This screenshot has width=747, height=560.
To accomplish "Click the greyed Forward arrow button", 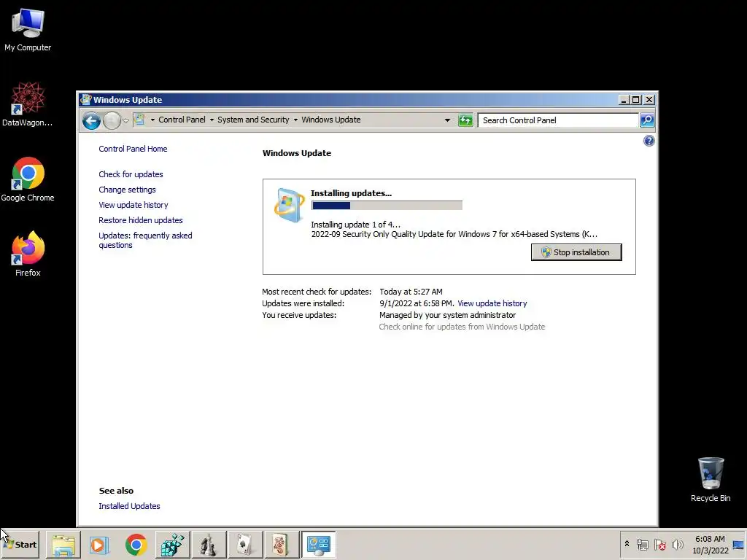I will click(x=112, y=120).
